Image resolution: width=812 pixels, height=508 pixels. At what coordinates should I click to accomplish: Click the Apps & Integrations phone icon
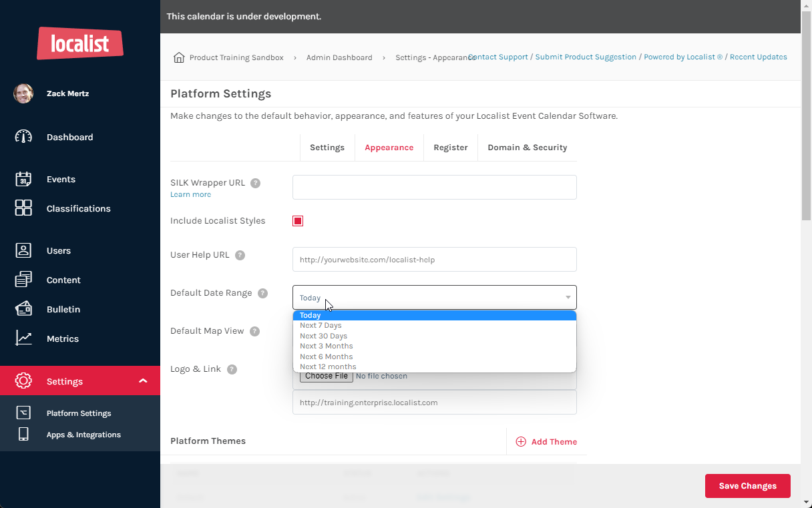[23, 434]
